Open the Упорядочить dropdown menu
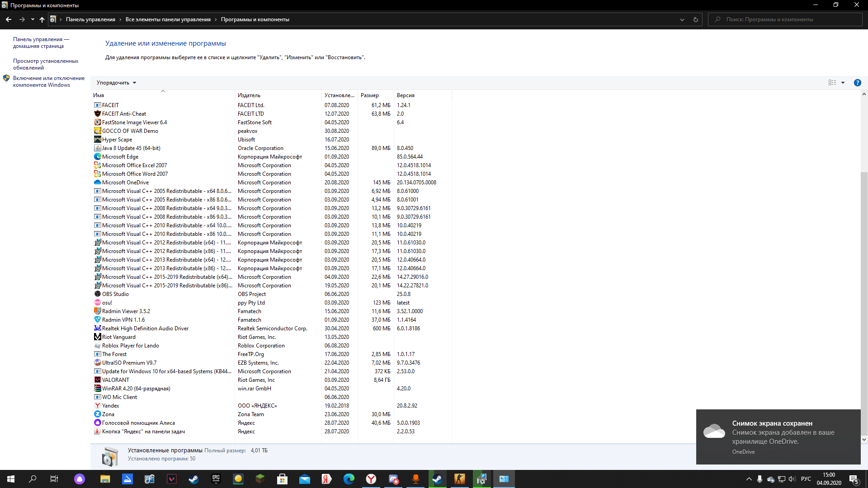The height and width of the screenshot is (488, 868). tap(116, 83)
